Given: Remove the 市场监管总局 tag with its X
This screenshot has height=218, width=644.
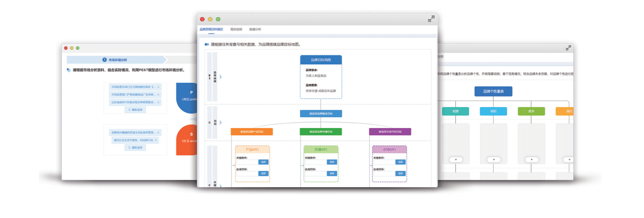Looking at the screenshot, I should click(x=158, y=87).
